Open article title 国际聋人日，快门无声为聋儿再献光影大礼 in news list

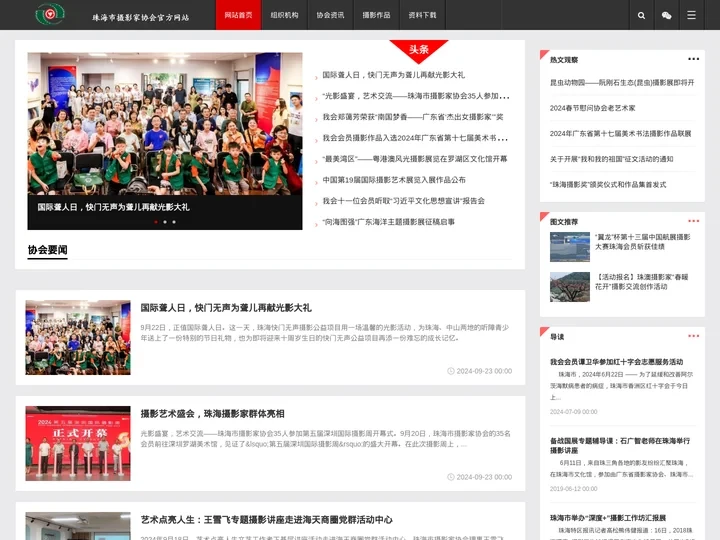click(x=226, y=308)
